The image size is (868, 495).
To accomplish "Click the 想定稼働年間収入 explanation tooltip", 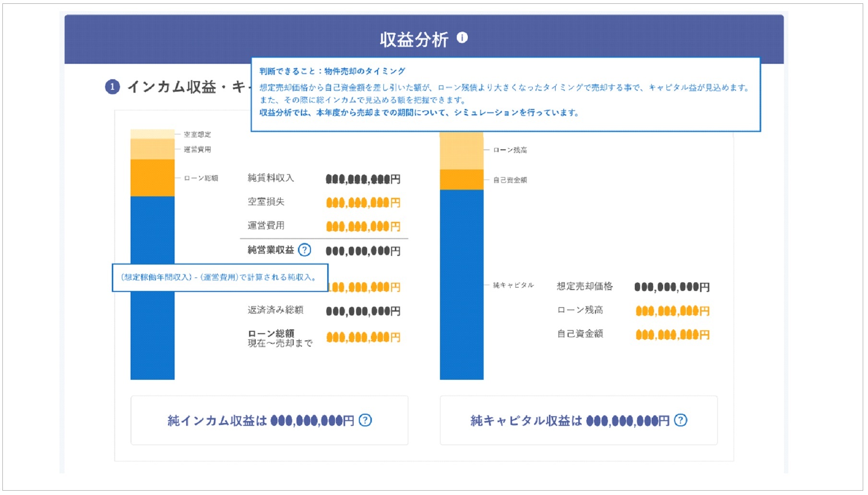I will point(220,278).
